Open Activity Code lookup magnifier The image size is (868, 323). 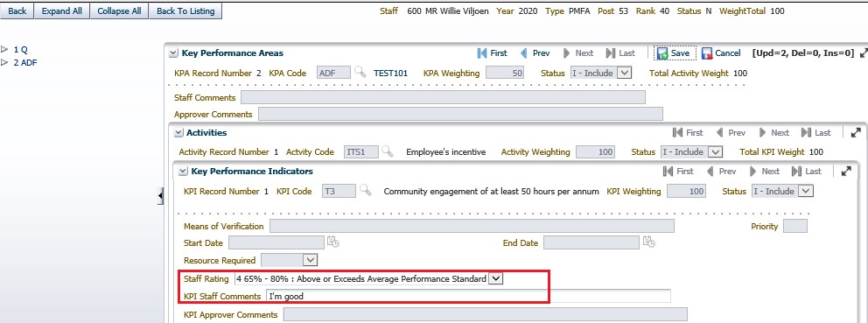[x=388, y=151]
